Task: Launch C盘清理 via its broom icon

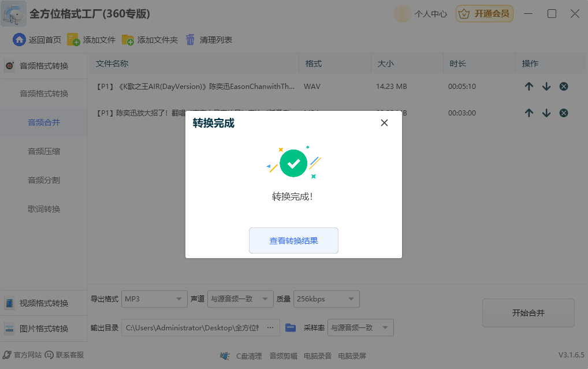Action: pos(225,356)
